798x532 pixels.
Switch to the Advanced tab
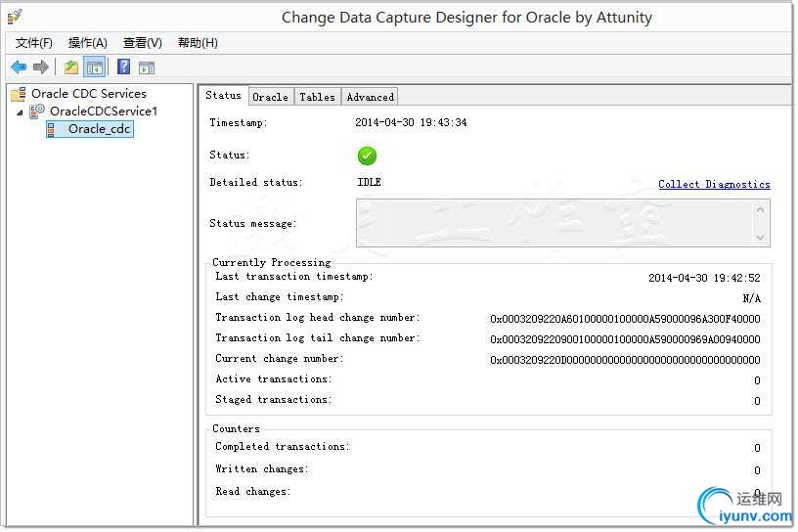point(370,97)
